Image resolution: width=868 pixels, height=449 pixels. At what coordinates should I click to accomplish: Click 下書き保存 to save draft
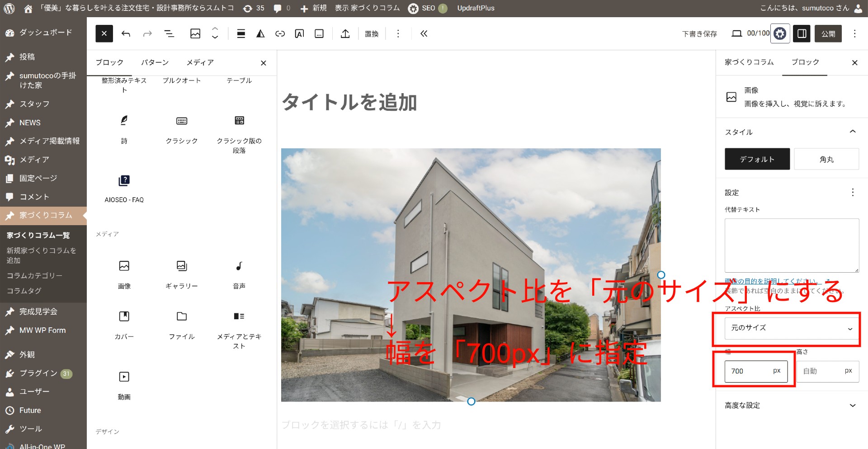(699, 33)
